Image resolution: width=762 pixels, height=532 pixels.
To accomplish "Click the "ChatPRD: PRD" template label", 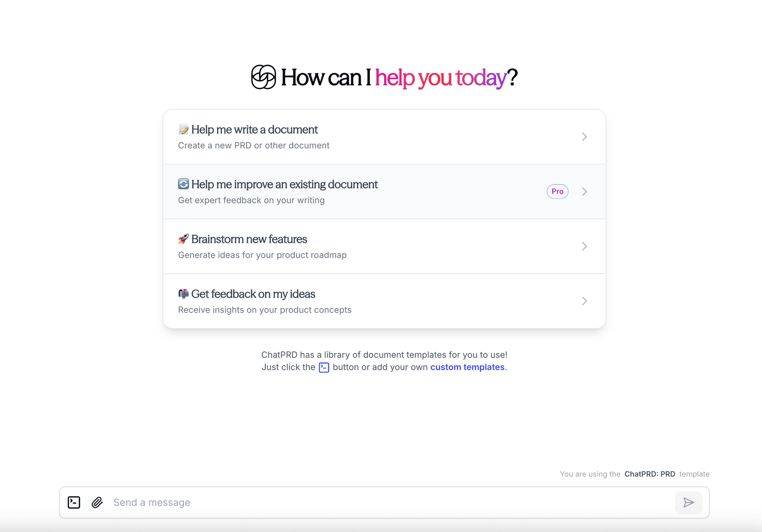I will 649,474.
